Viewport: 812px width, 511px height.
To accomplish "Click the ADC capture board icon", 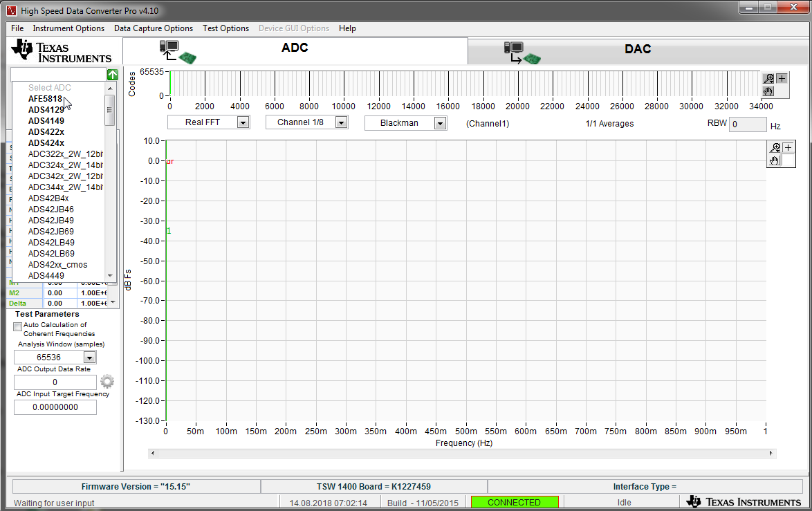I will click(178, 53).
